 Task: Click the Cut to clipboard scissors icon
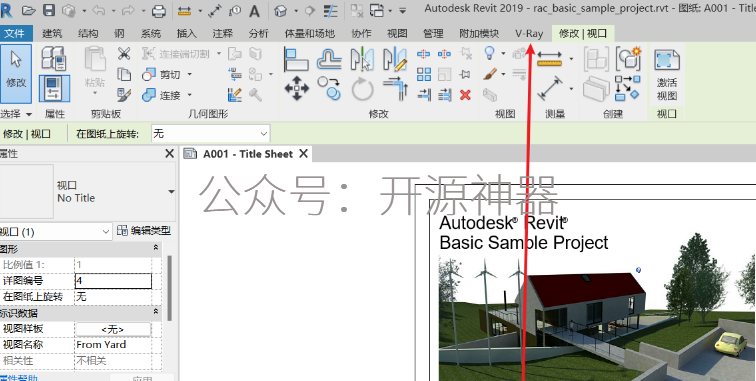(124, 54)
